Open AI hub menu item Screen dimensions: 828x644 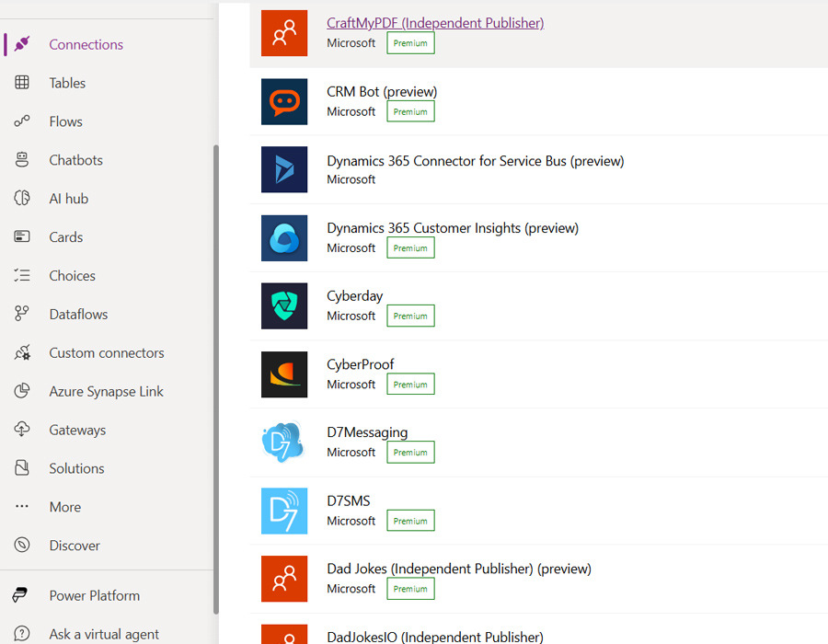tap(68, 199)
